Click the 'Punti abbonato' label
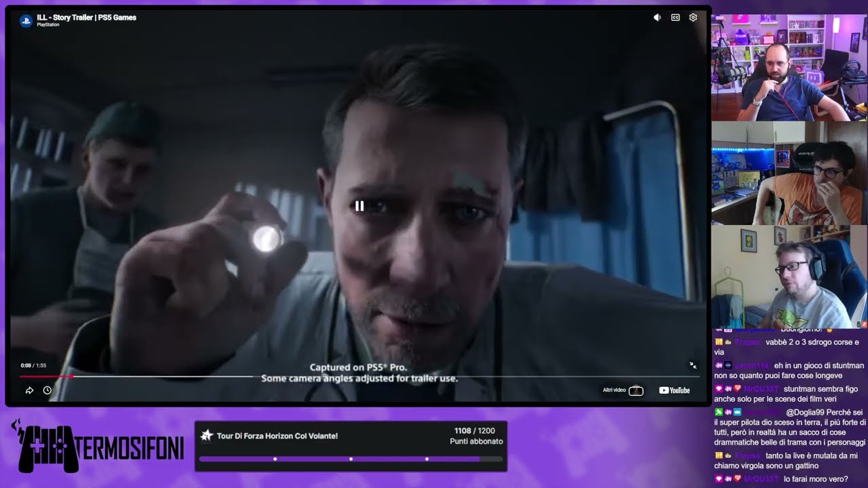Viewport: 868px width, 488px height. pos(476,441)
